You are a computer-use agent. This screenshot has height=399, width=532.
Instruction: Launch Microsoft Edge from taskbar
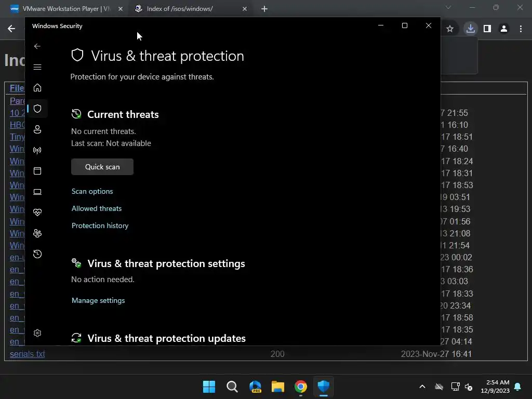(x=255, y=387)
